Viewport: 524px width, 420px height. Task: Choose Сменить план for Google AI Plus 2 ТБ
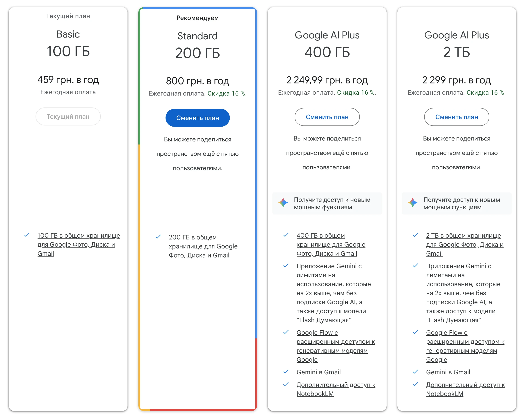click(x=457, y=117)
